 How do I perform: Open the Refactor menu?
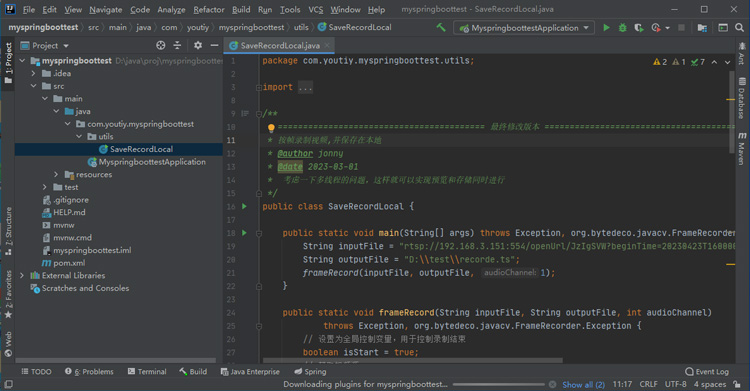coord(209,10)
